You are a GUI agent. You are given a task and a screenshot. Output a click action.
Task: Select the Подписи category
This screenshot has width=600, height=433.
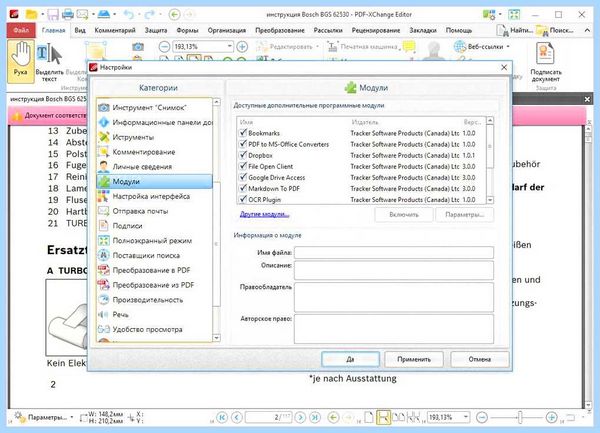pos(154,226)
